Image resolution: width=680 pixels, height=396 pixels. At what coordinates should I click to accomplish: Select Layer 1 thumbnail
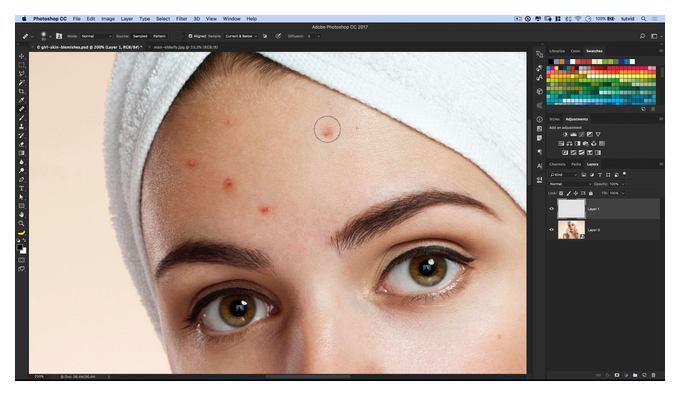[571, 209]
